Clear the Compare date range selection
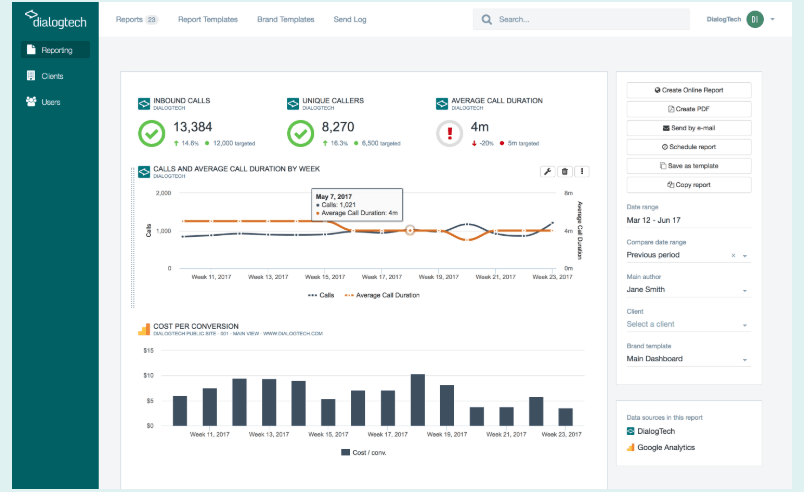Viewport: 804px width, 492px height. tap(733, 256)
